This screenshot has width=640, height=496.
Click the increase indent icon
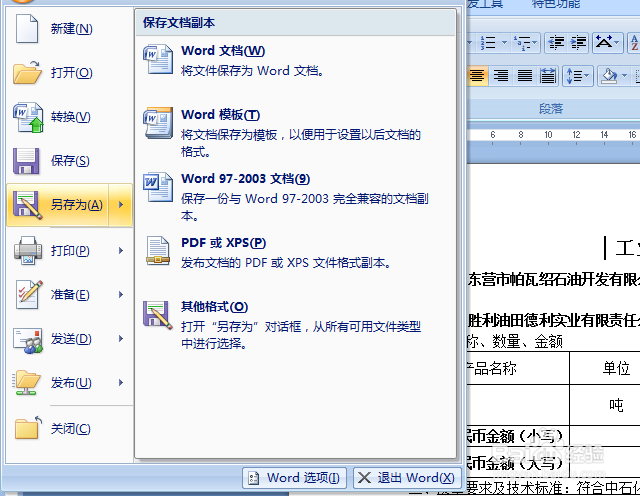578,42
